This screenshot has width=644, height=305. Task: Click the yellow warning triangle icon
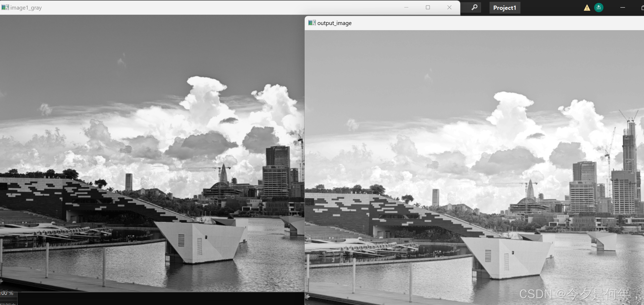tap(587, 8)
